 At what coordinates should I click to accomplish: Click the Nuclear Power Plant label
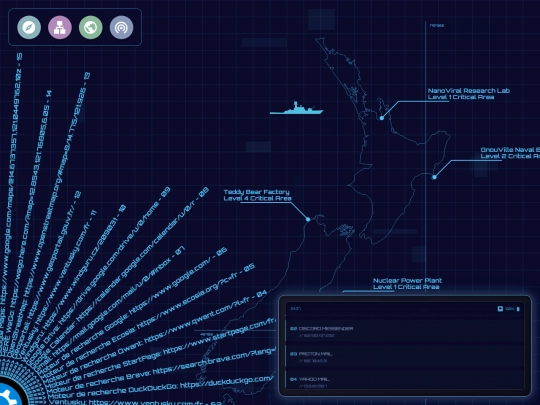point(407,283)
